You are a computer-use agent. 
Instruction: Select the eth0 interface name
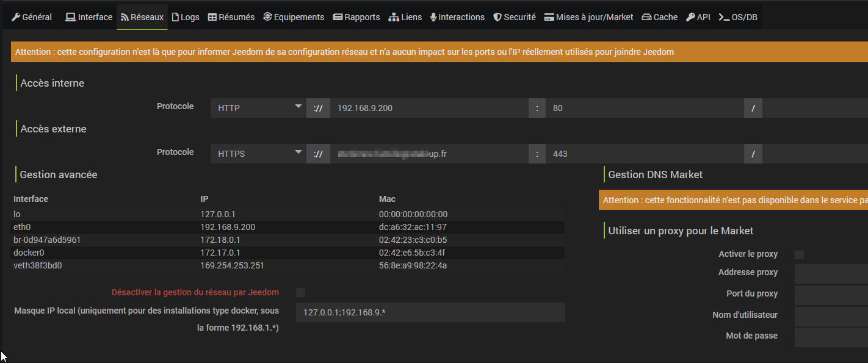pos(22,227)
